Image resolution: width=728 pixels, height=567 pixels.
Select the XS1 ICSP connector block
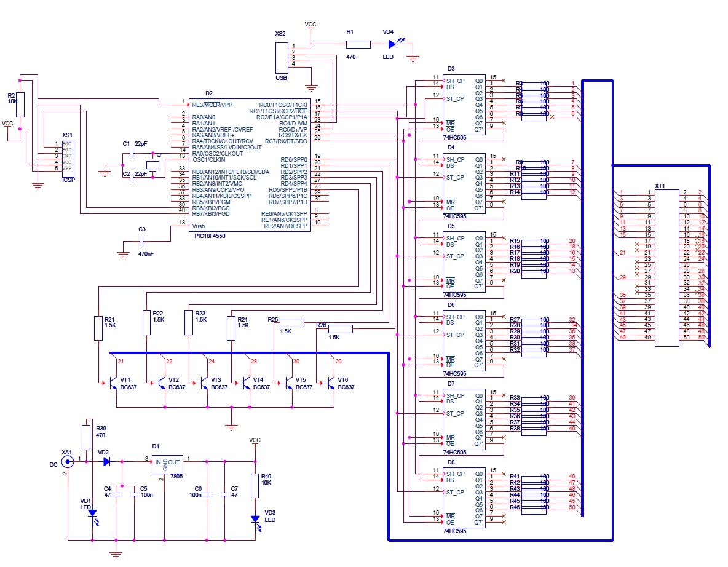tap(68, 159)
